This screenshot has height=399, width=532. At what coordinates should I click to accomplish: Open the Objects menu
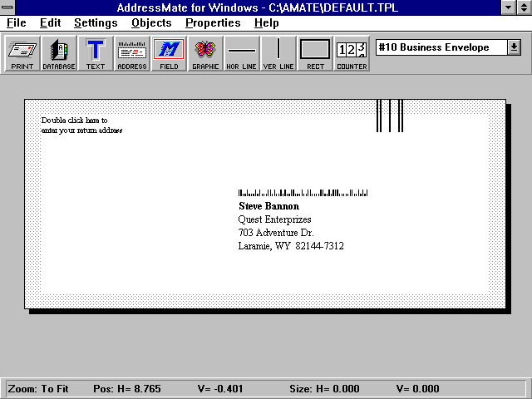point(151,23)
